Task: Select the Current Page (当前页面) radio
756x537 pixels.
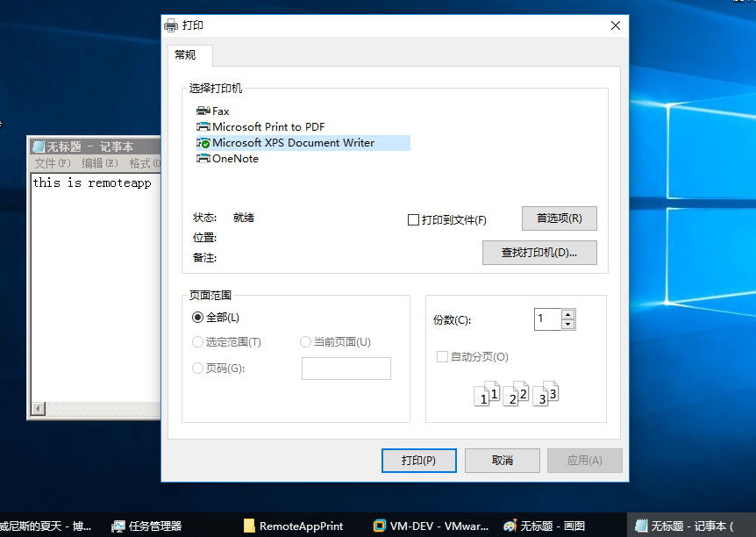Action: pyautogui.click(x=305, y=342)
